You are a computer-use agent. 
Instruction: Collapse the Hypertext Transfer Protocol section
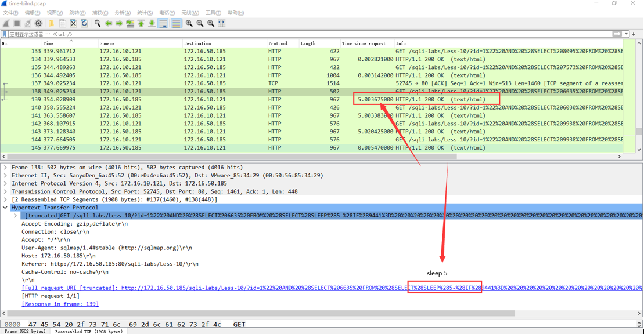[5, 208]
